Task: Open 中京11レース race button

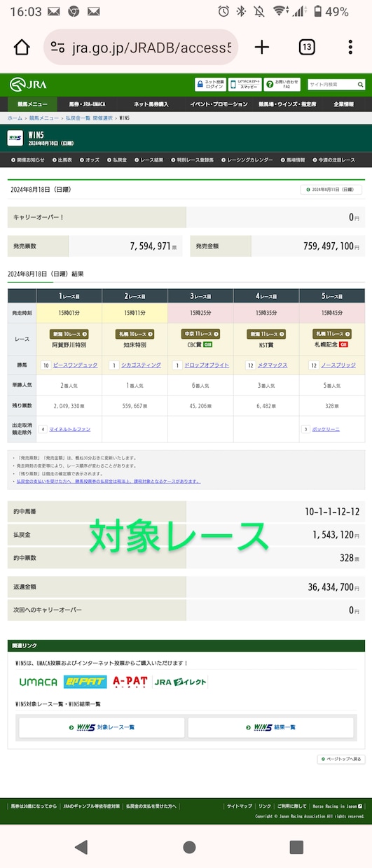Action: 200,334
